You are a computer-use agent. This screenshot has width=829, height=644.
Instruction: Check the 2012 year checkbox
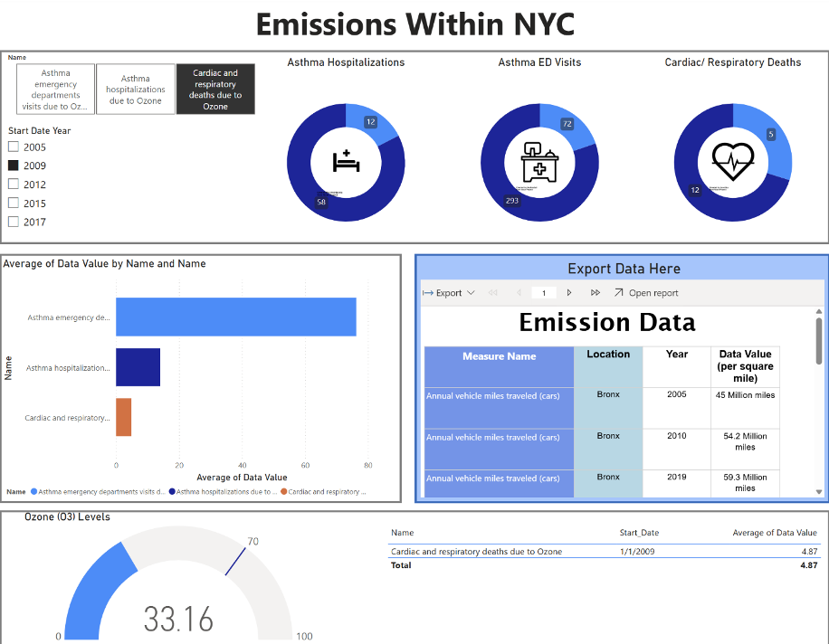pyautogui.click(x=14, y=185)
